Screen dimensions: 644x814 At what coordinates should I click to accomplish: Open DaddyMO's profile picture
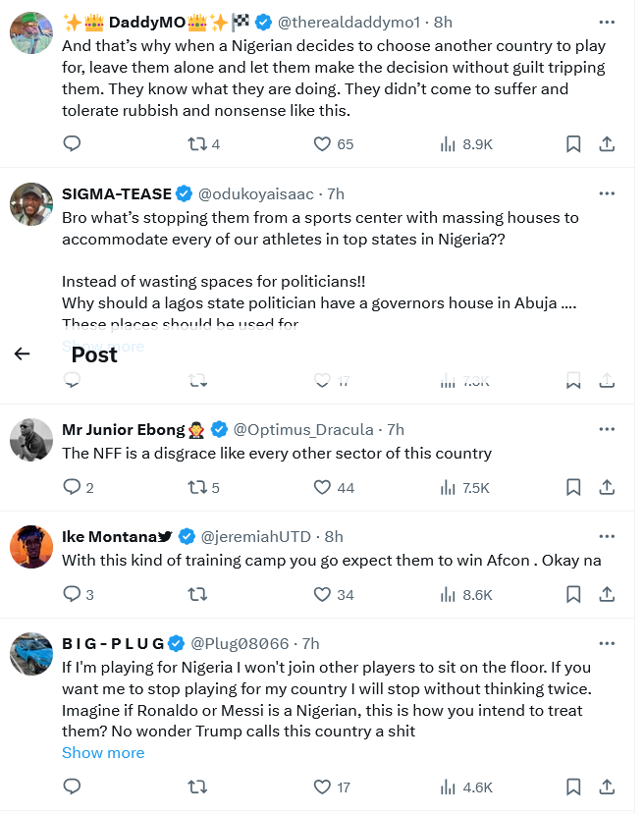(30, 32)
